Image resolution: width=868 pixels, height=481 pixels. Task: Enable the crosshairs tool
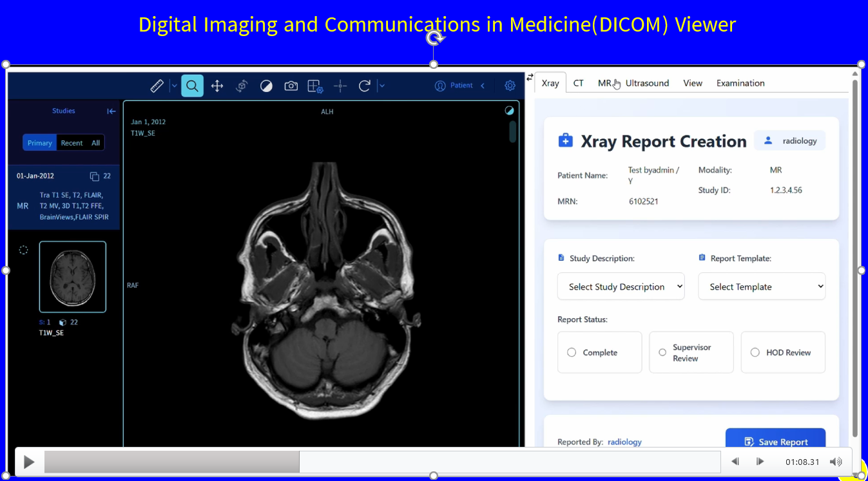(340, 86)
